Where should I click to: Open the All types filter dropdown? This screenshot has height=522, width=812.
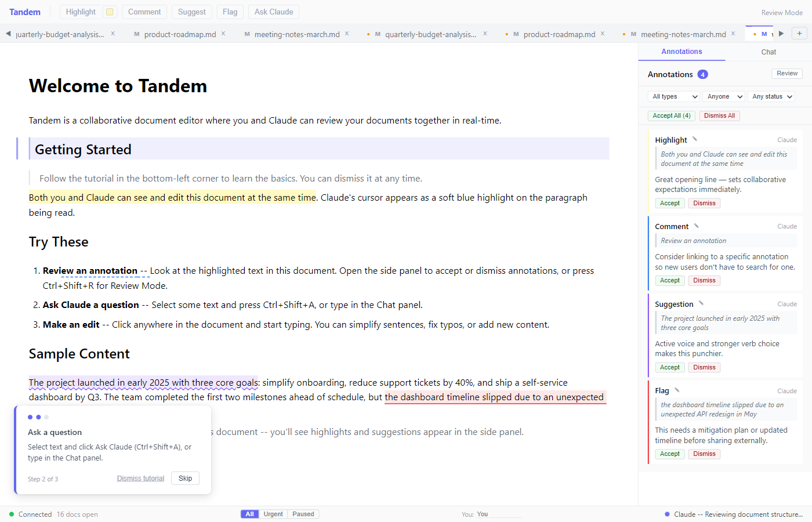coord(673,96)
